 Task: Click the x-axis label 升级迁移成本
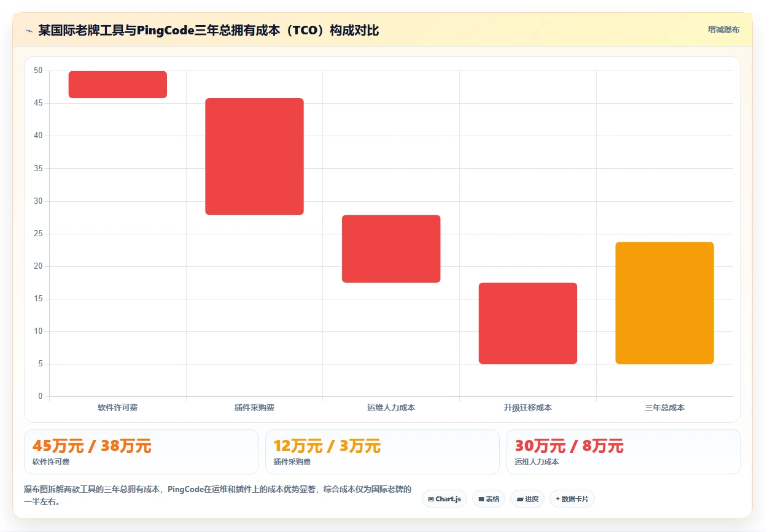point(528,407)
